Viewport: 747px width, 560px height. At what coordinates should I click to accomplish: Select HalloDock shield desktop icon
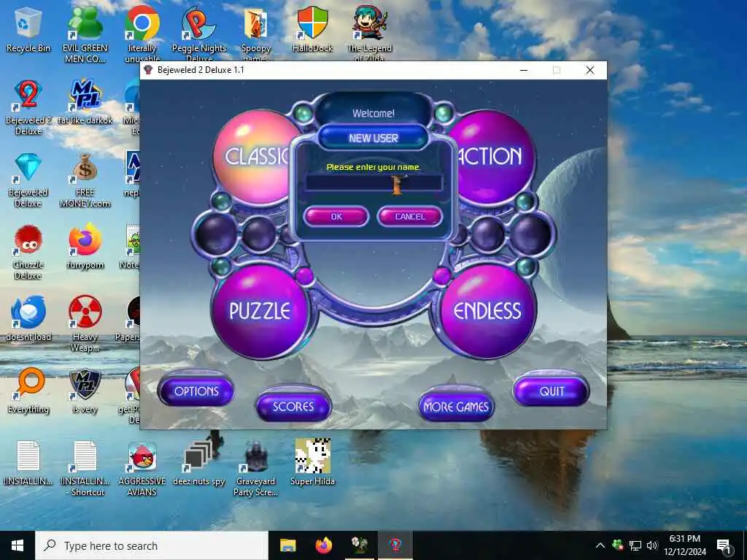[x=312, y=29]
